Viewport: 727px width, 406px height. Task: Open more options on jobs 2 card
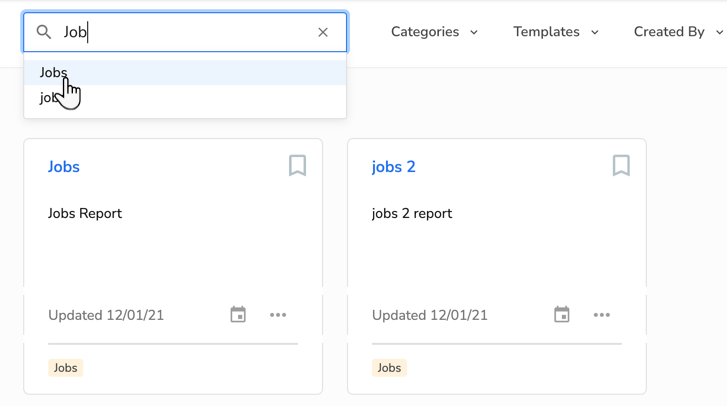602,315
